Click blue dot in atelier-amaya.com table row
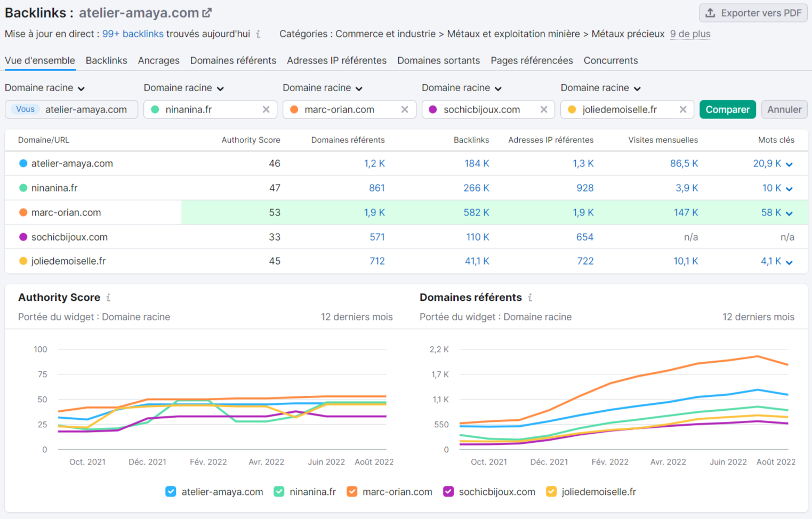This screenshot has width=812, height=519. 23,163
